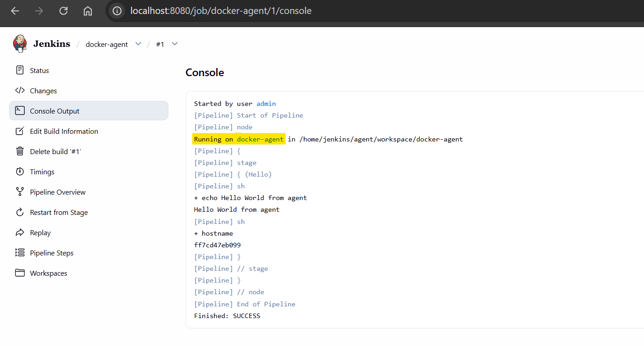Image resolution: width=644 pixels, height=346 pixels.
Task: Expand the docker-agent breadcrumb dropdown
Action: [138, 44]
